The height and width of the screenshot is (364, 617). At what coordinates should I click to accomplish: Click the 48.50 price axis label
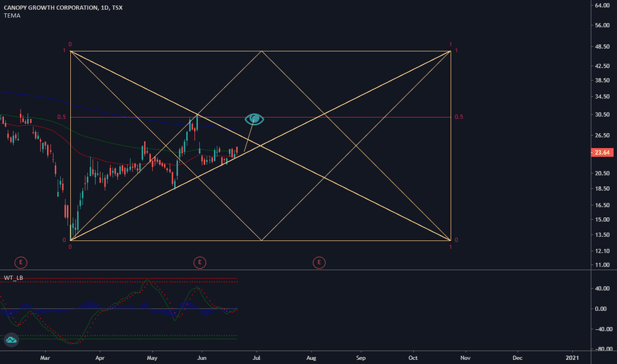pyautogui.click(x=602, y=46)
